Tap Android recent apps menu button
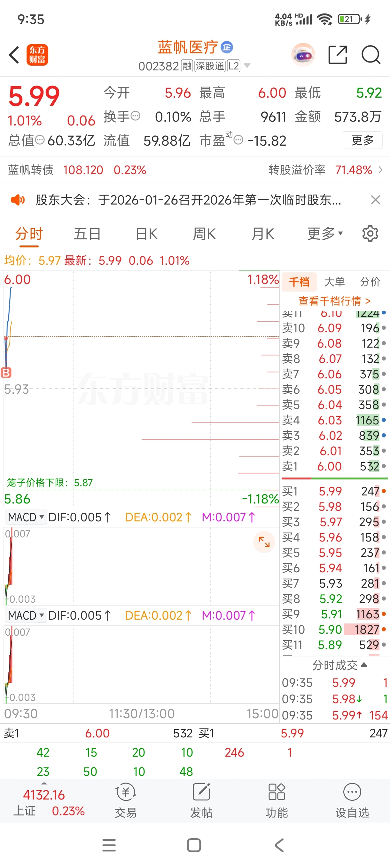Screen dimensions: 390x868 click(x=109, y=845)
